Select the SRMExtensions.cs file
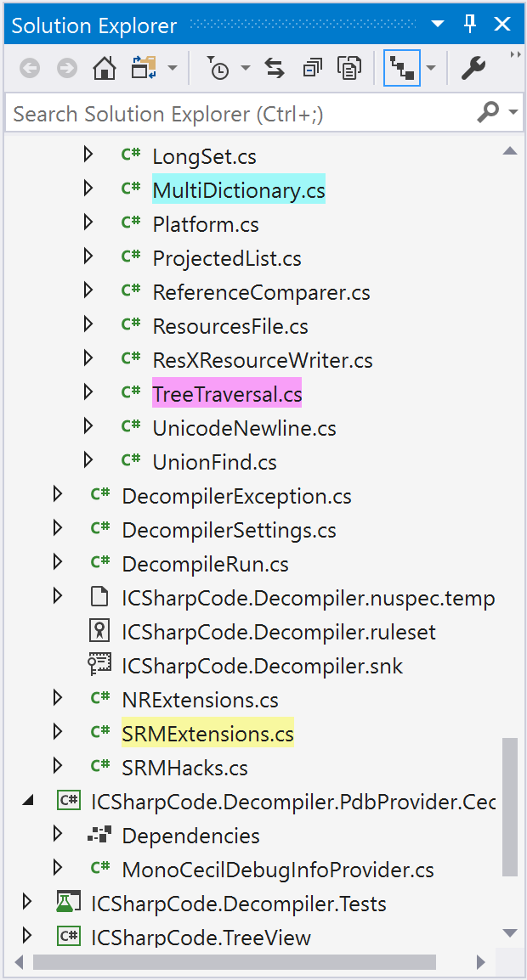This screenshot has width=527, height=980. [207, 733]
